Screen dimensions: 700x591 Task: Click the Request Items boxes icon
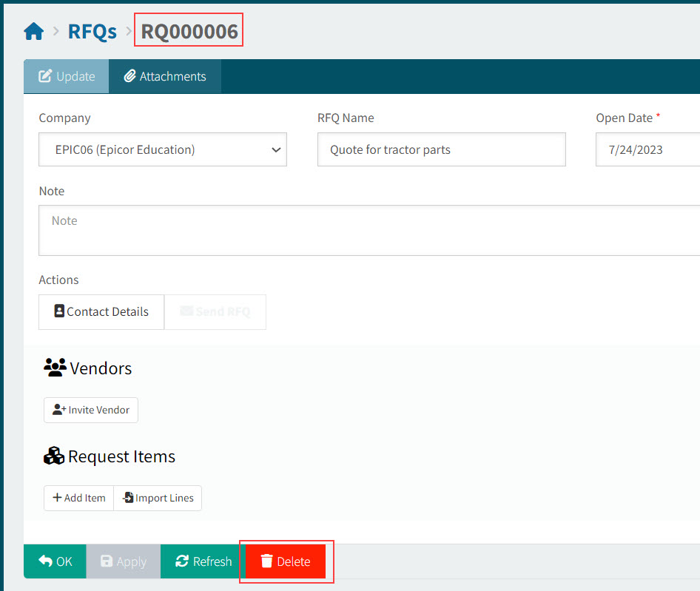click(54, 456)
